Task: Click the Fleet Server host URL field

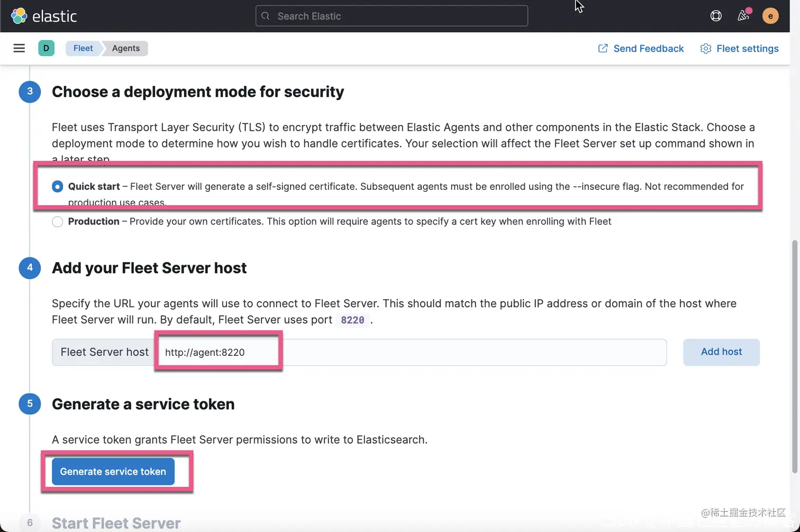Action: coord(412,352)
